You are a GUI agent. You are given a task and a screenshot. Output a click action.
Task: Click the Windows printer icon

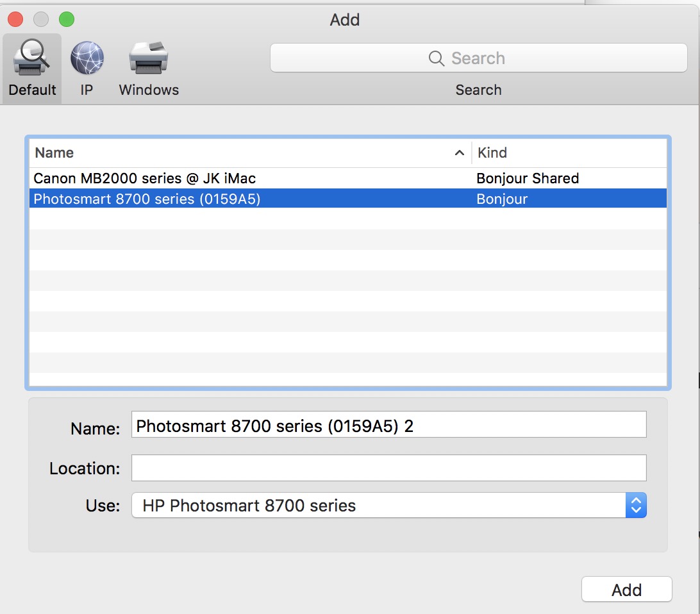148,56
